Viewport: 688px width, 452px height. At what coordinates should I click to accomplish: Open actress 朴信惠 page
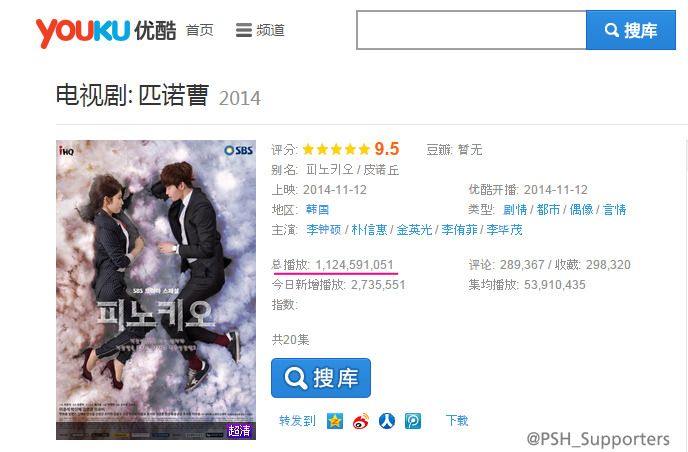pyautogui.click(x=369, y=230)
